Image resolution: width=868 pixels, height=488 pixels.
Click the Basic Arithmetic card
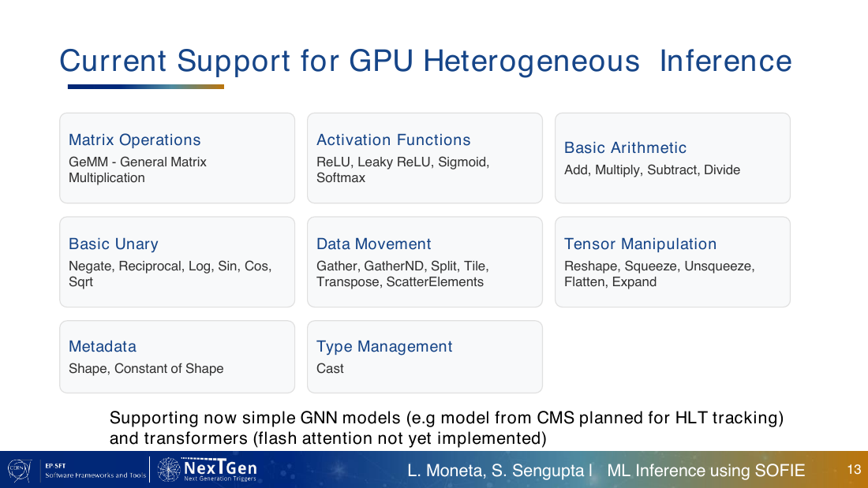pyautogui.click(x=672, y=158)
